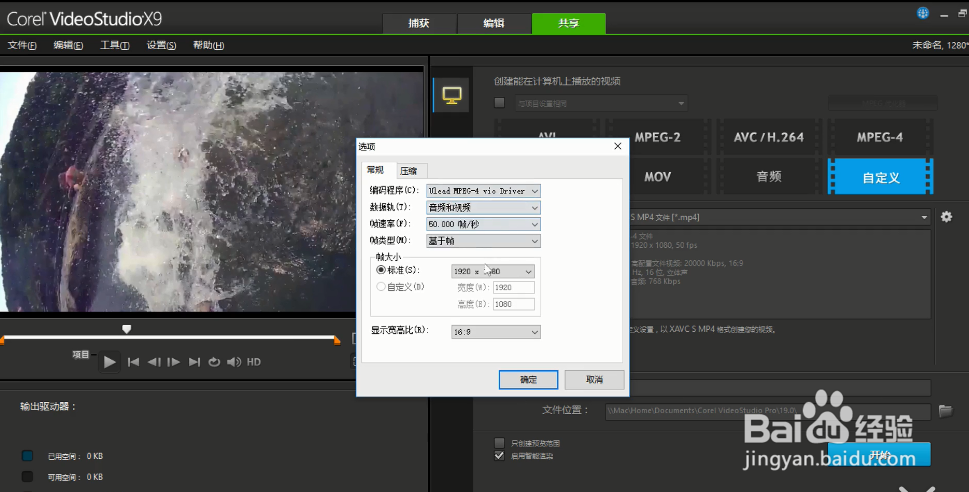Toggle 只创建预览范围 checkbox
Viewport: 969px width, 492px height.
(499, 443)
